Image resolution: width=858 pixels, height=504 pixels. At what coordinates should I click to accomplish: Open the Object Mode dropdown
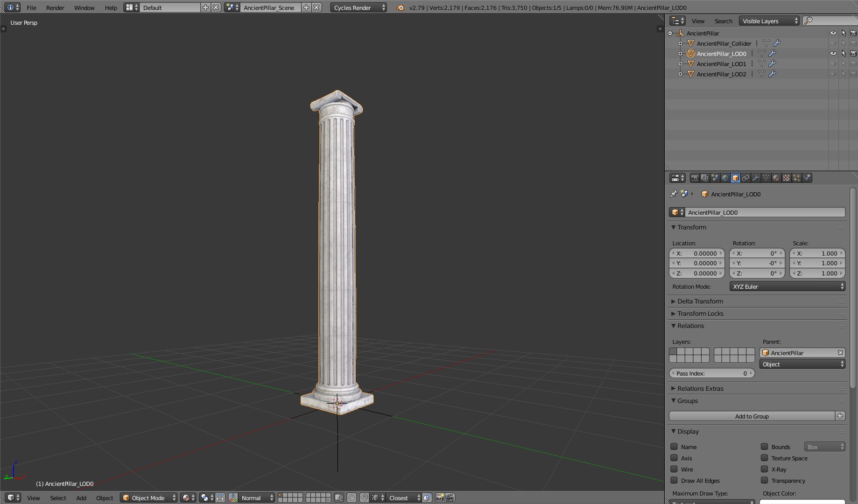pyautogui.click(x=149, y=498)
